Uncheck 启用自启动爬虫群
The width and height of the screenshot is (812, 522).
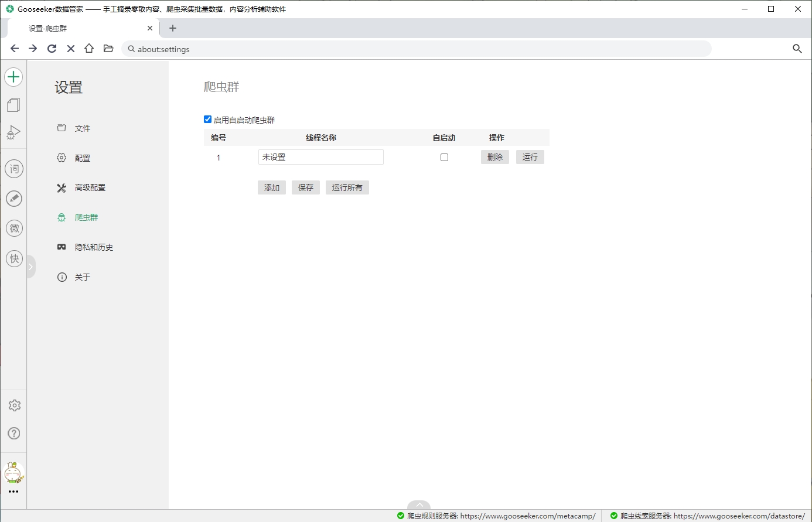click(x=207, y=119)
